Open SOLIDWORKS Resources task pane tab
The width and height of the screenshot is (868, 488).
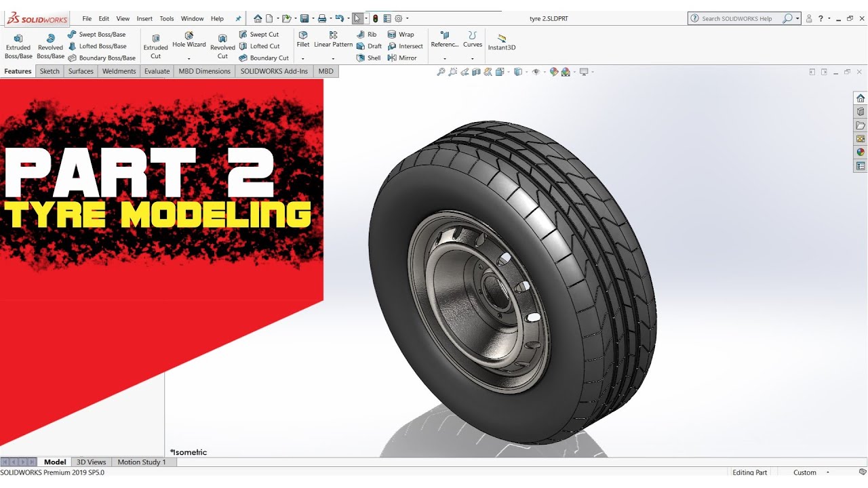[x=861, y=98]
